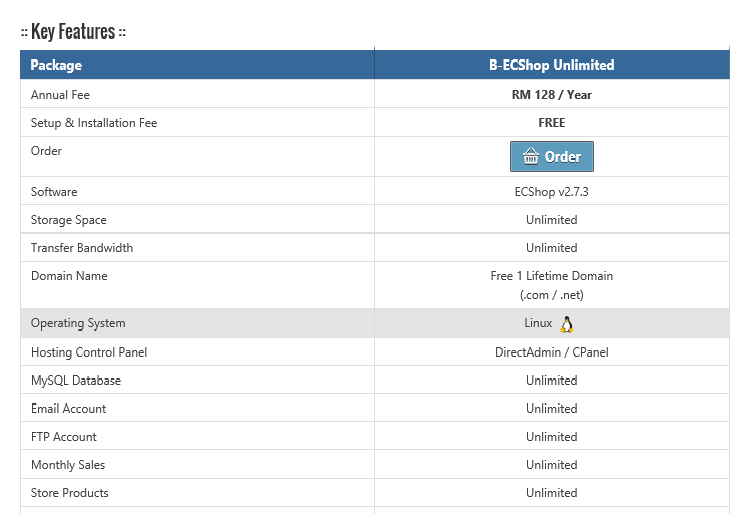
Task: Select the (.com / .net) text
Action: pos(551,295)
